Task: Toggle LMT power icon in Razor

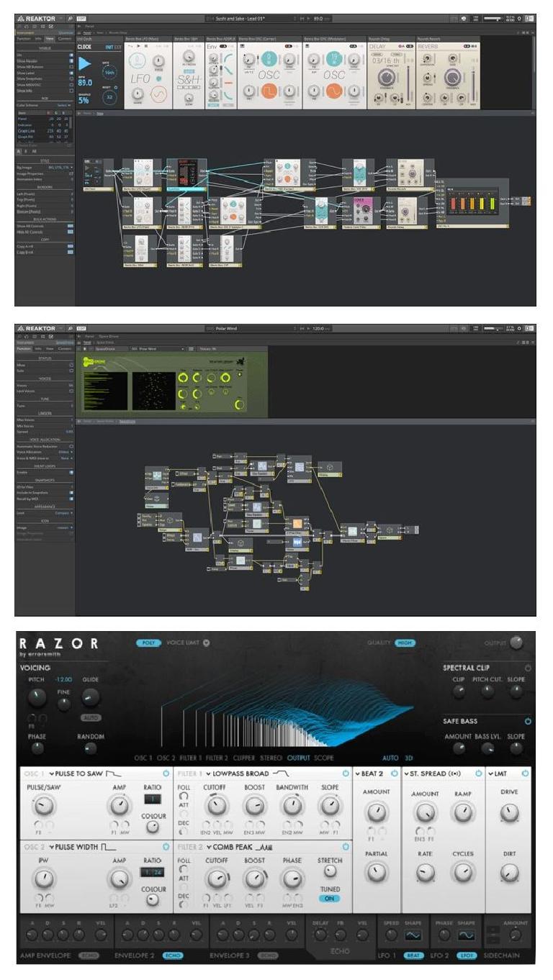Action: pyautogui.click(x=525, y=773)
